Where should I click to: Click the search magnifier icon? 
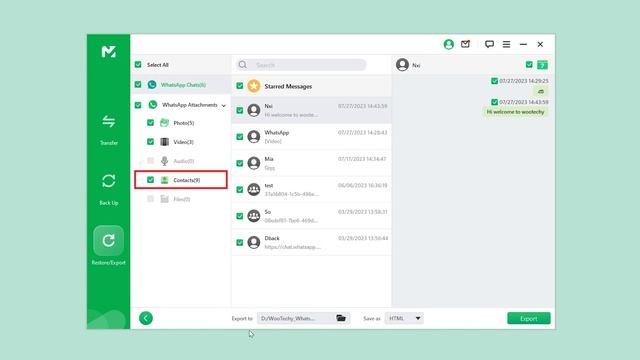[243, 65]
